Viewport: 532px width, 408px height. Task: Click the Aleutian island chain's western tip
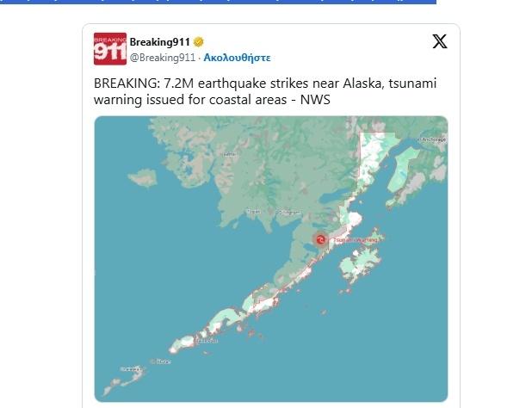pos(108,391)
